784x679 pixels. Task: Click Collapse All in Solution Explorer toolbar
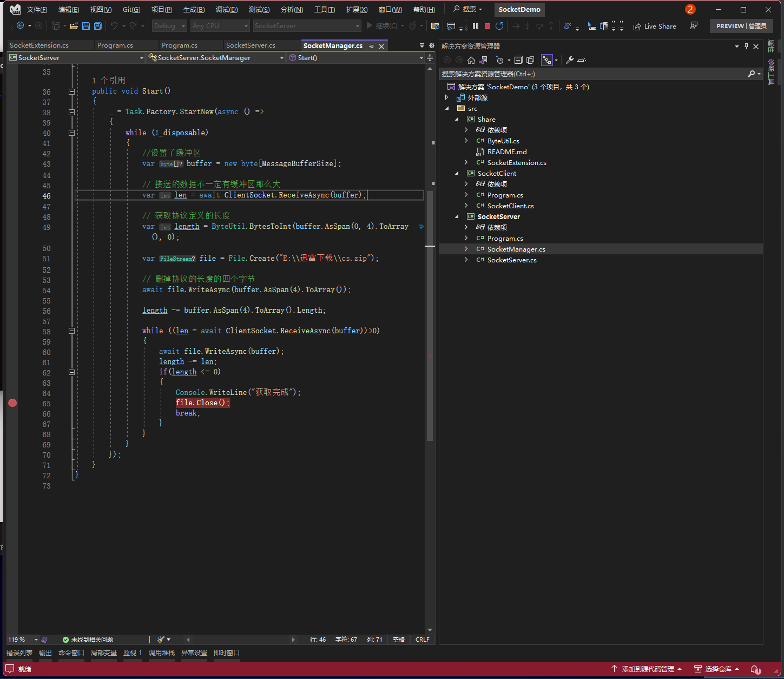(518, 60)
